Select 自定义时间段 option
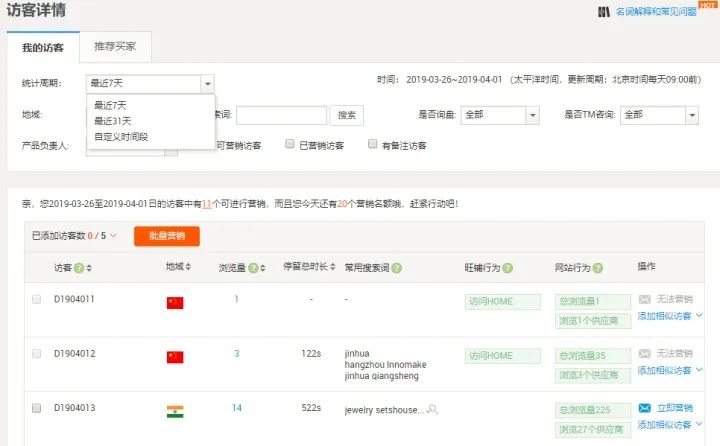 click(x=121, y=136)
